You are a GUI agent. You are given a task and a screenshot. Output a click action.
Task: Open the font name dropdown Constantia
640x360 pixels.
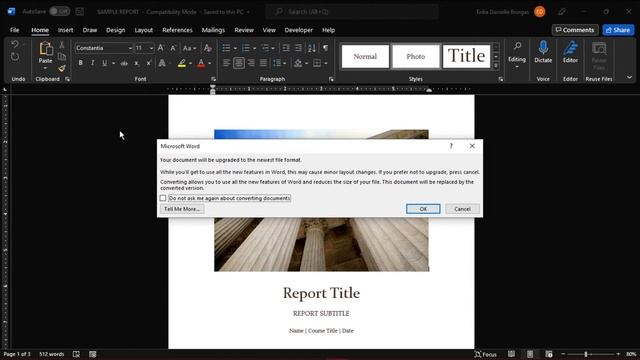(130, 48)
